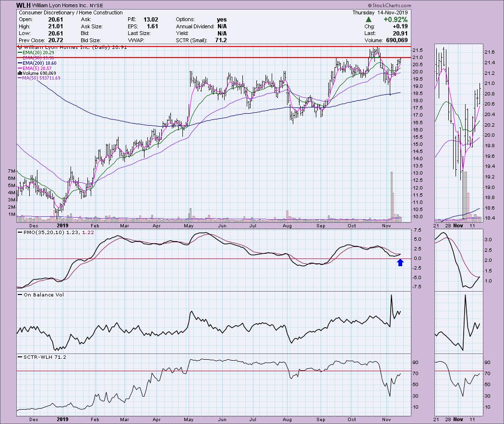Click the purple MA(50) legend line swatch
The width and height of the screenshot is (504, 424).
click(20, 78)
